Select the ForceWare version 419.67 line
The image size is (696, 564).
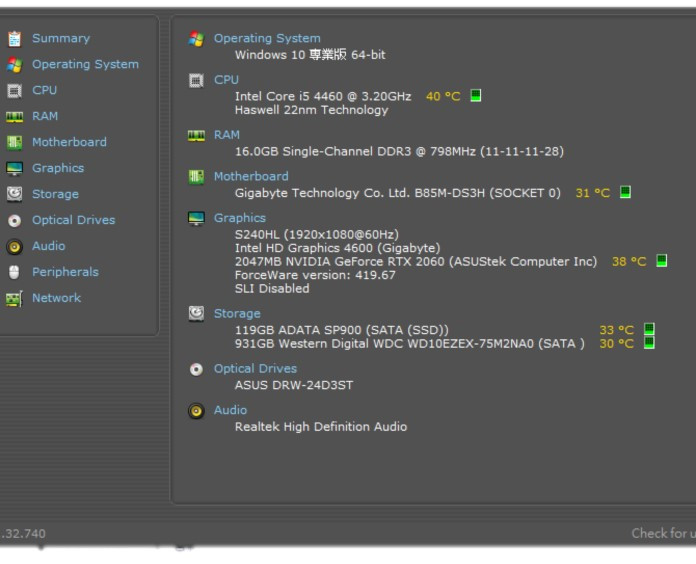pos(315,275)
